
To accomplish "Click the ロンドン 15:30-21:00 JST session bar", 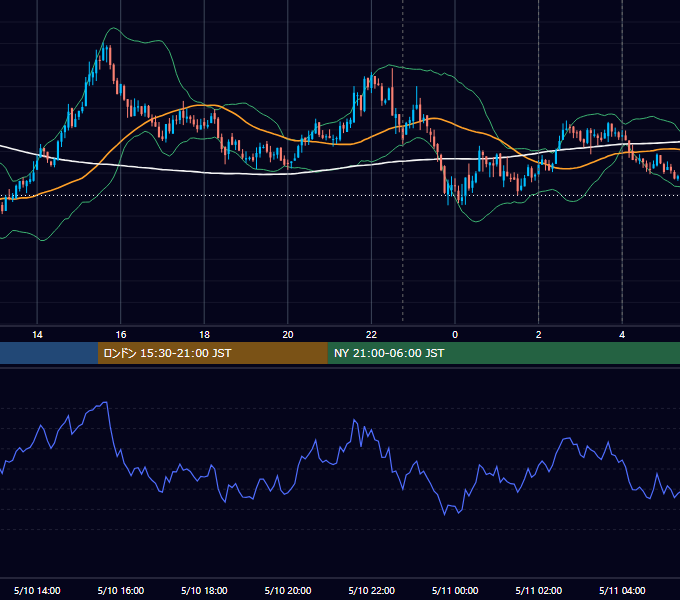I will 212,353.
